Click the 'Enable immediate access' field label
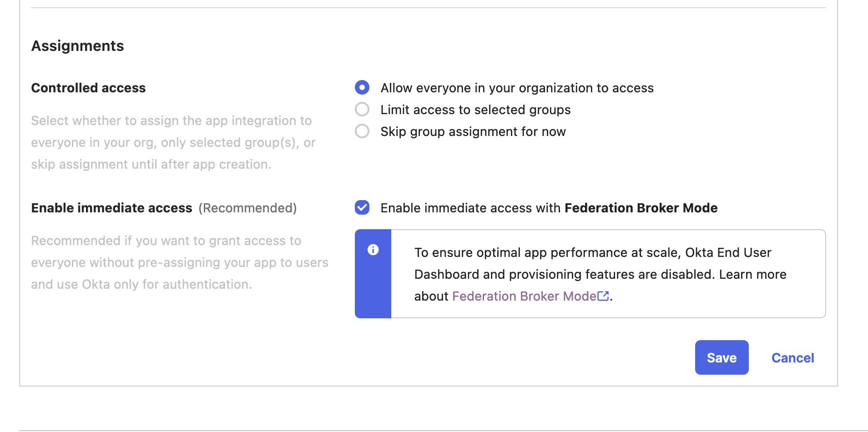Viewport: 868px width, 432px height. pyautogui.click(x=111, y=208)
